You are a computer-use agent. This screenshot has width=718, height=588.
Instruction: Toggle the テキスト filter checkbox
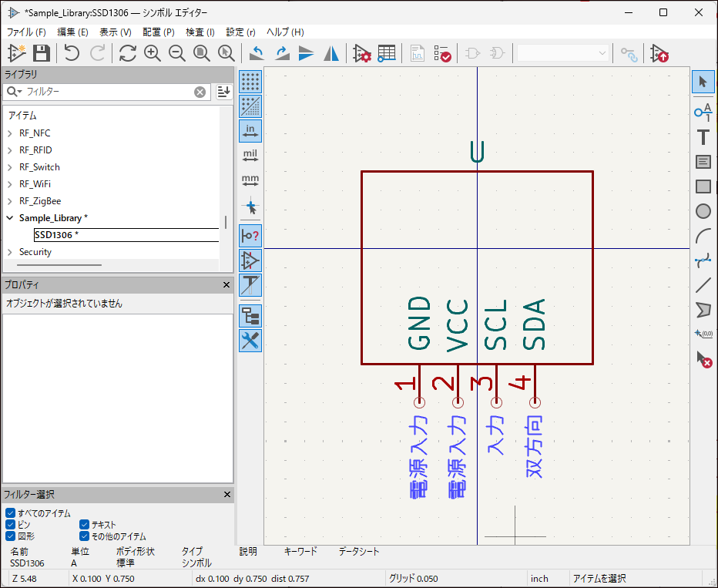(85, 525)
